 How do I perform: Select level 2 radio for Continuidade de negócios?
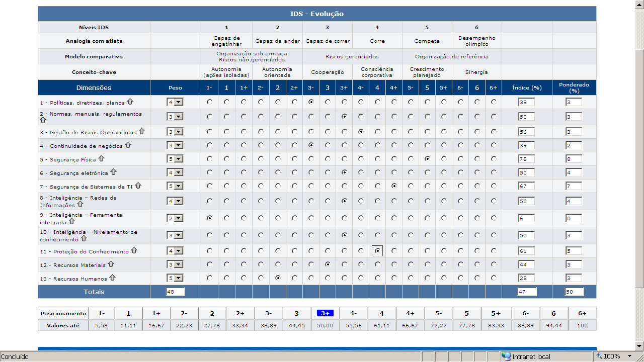click(278, 145)
